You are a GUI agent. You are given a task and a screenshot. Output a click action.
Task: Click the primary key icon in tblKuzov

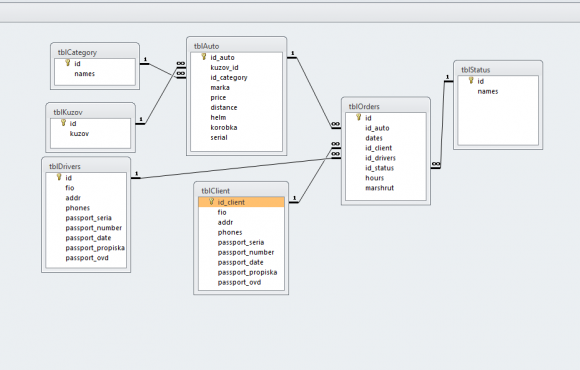click(63, 123)
